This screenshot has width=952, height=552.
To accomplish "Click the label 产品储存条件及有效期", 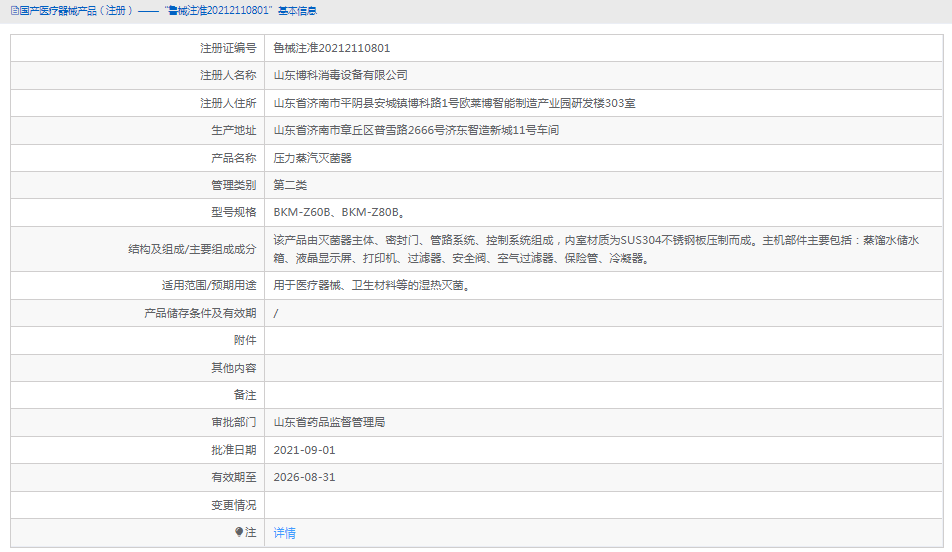I will tap(200, 313).
